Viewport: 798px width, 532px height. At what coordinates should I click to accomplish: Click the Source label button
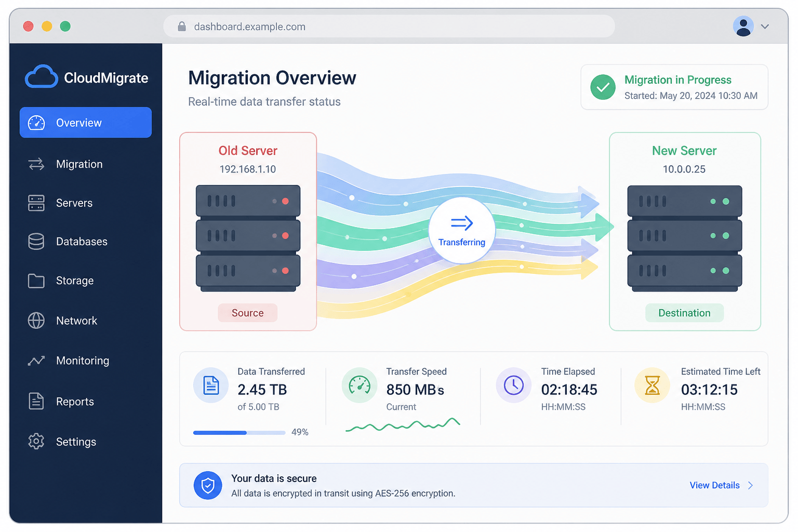[247, 313]
